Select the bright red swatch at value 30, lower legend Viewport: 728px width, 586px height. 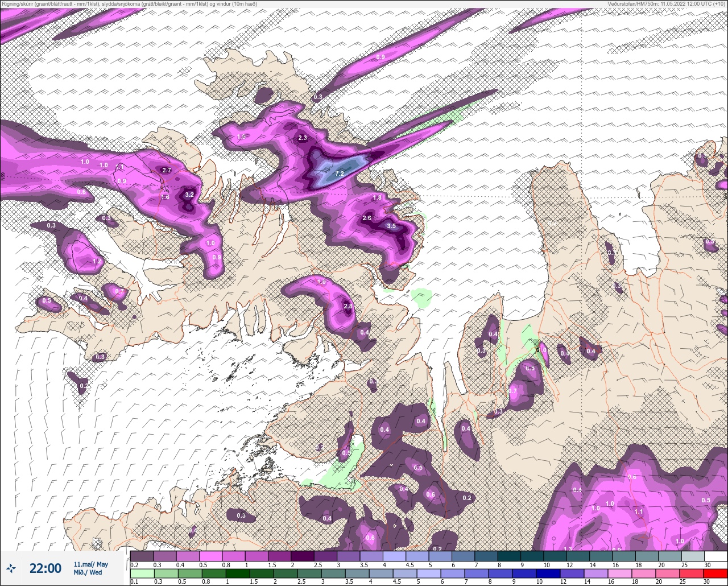[716, 573]
